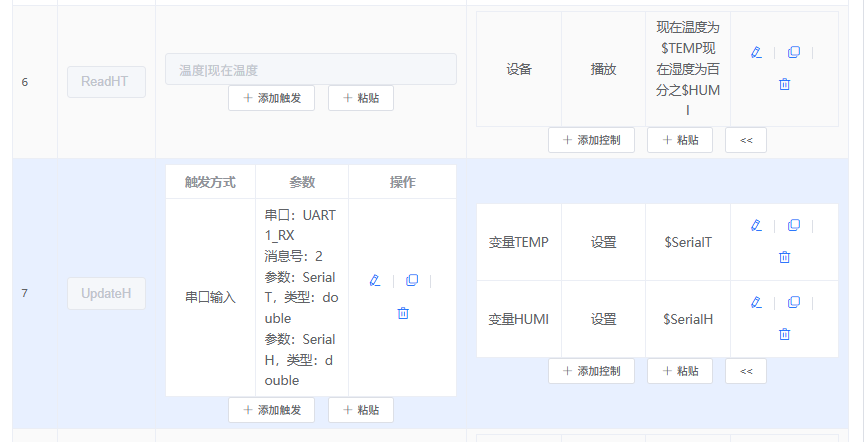This screenshot has height=442, width=864.
Task: Click 粘贴 beside 添加控制 in UpdateH row
Action: pyautogui.click(x=680, y=371)
